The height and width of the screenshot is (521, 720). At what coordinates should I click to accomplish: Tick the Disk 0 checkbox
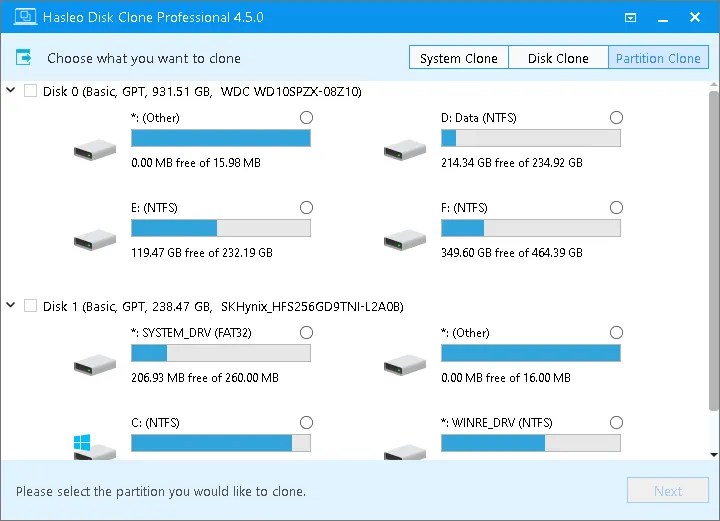30,90
